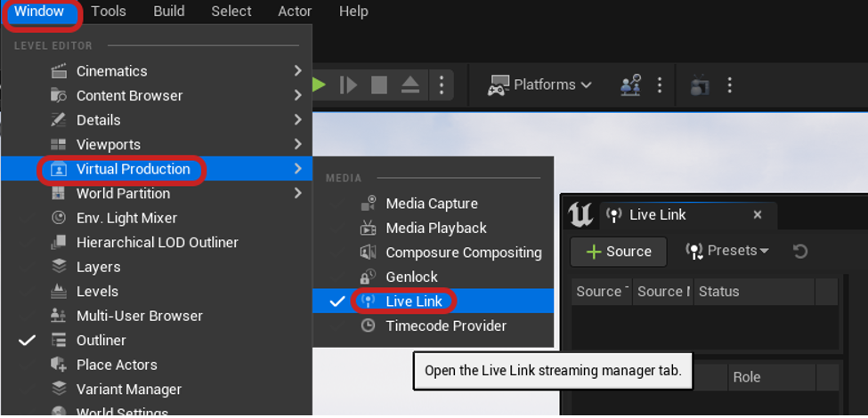
Task: Click the Genlock lock icon
Action: [x=368, y=277]
